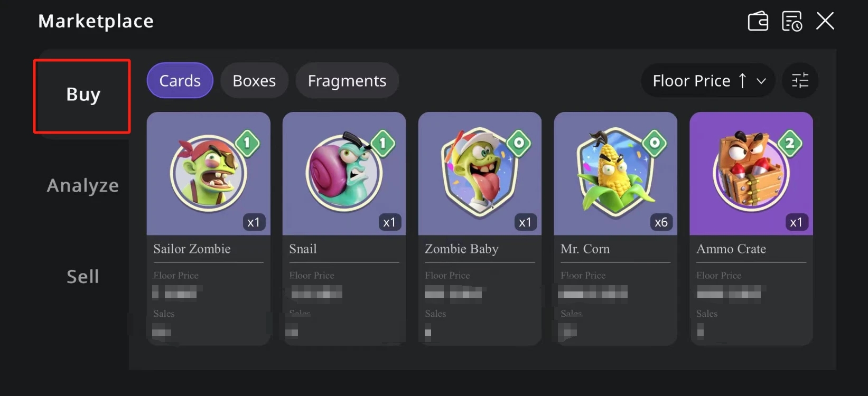This screenshot has width=868, height=396.
Task: Switch to the Boxes tab
Action: pos(254,81)
